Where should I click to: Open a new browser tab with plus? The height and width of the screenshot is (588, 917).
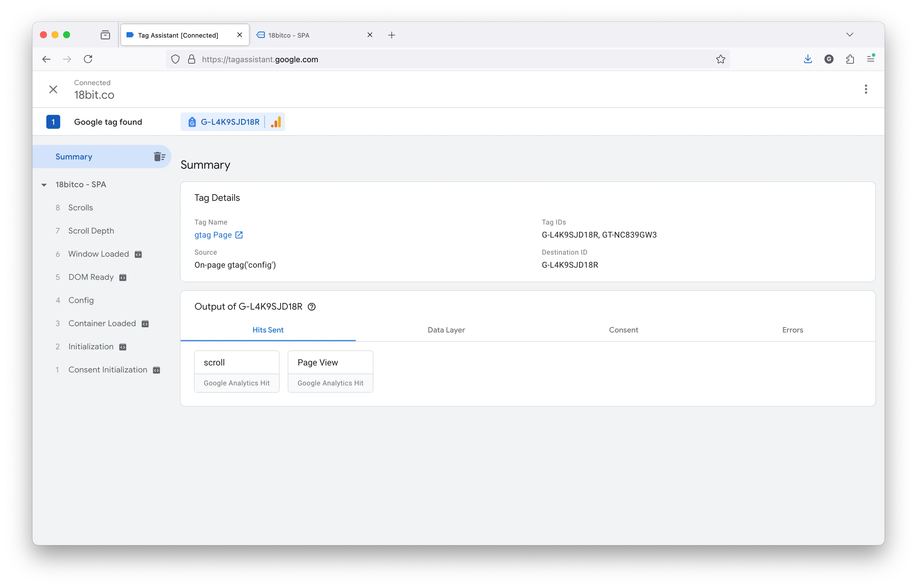pyautogui.click(x=391, y=35)
